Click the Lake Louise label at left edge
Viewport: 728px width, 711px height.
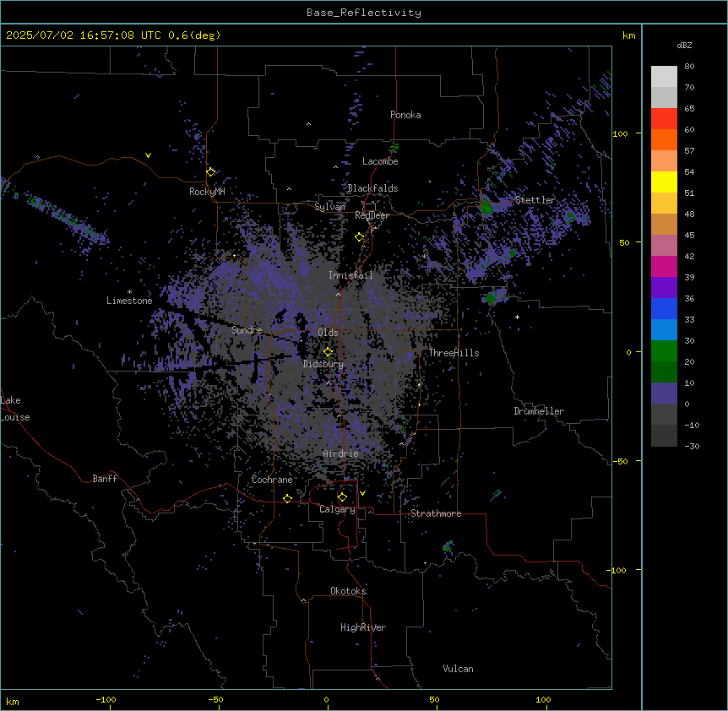(15, 409)
